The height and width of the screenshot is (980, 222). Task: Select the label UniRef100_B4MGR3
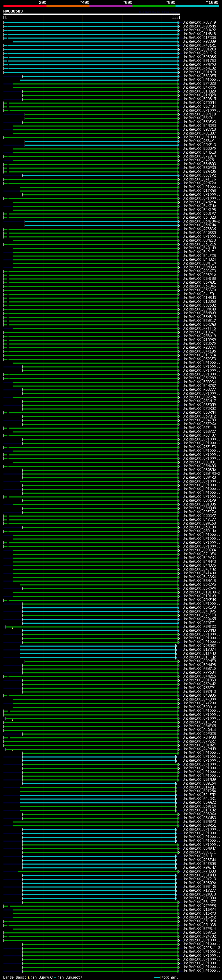pos(199,125)
